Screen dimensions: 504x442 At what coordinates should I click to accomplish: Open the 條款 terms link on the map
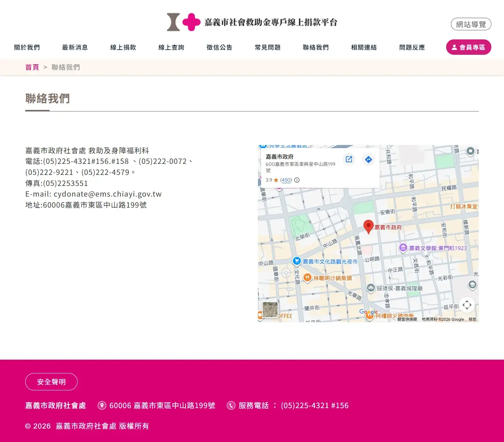[472, 319]
